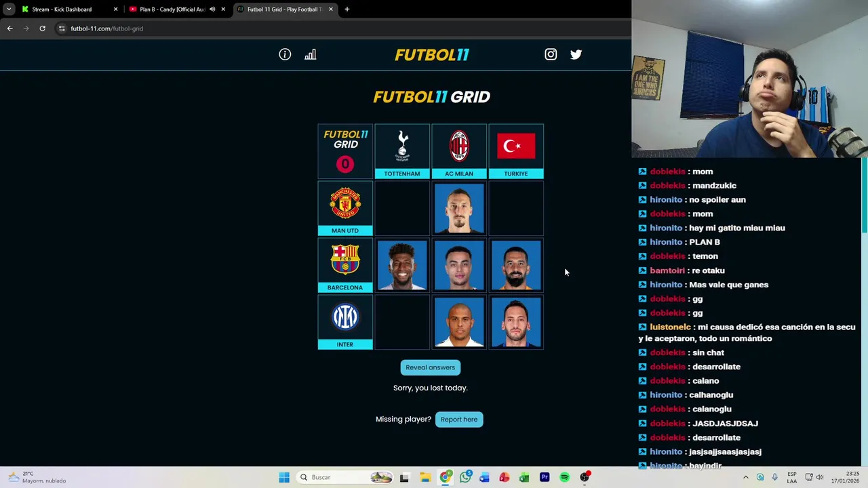
Task: Click the red score counter showing 0
Action: click(345, 164)
